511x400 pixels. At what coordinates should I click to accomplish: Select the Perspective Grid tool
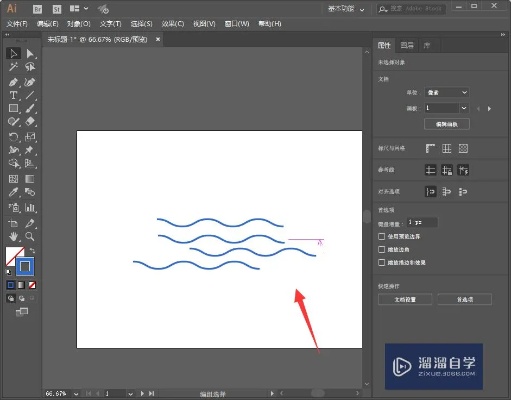click(x=30, y=163)
